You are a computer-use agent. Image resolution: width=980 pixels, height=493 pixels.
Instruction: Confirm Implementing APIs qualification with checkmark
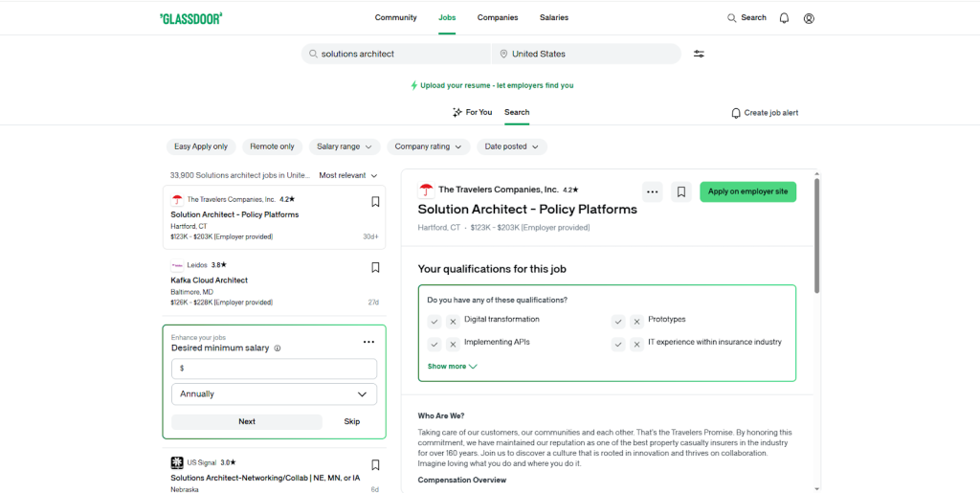point(434,345)
